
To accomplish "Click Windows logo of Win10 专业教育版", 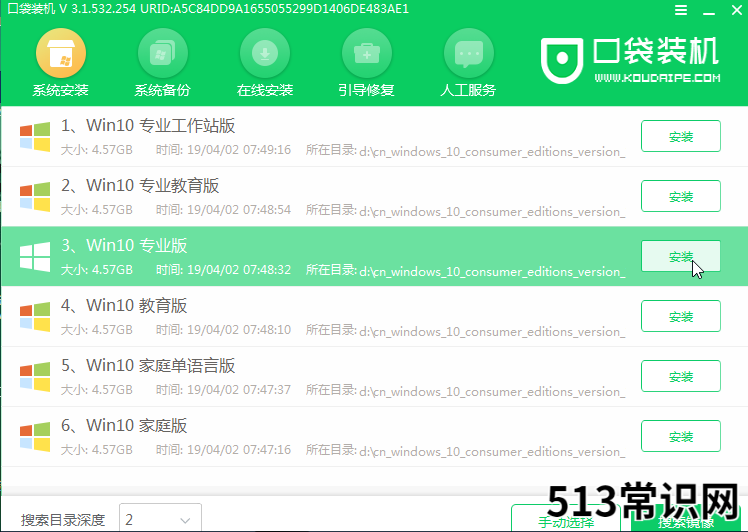I will tap(35, 197).
